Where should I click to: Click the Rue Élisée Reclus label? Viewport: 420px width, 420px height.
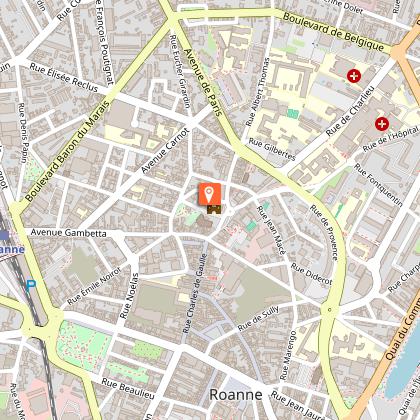coord(64,77)
